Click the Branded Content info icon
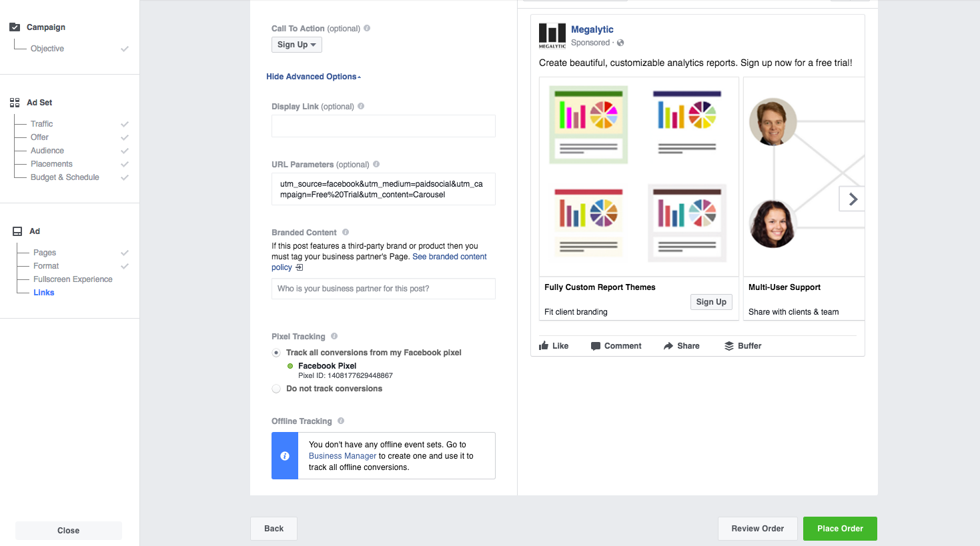 pos(346,232)
